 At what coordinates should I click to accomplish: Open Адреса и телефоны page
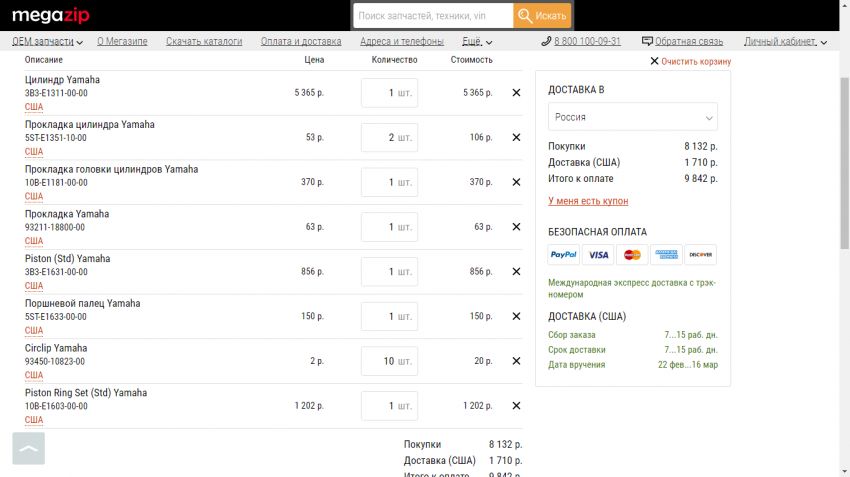(402, 41)
